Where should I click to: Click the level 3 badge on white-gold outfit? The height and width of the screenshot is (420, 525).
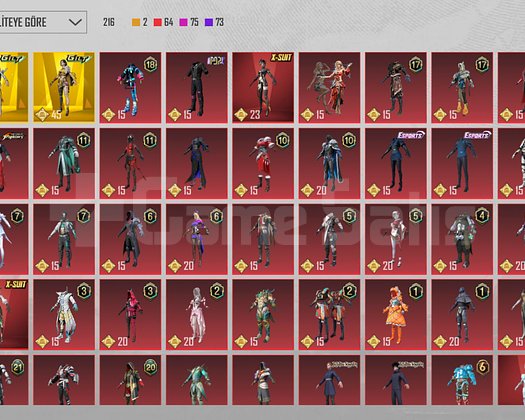tap(84, 292)
